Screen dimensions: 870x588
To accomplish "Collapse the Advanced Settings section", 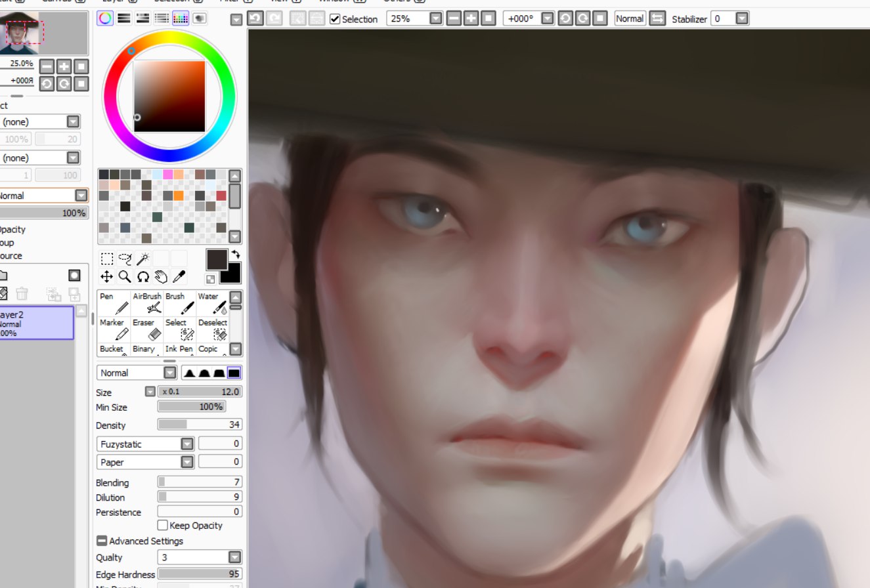I will pyautogui.click(x=102, y=541).
